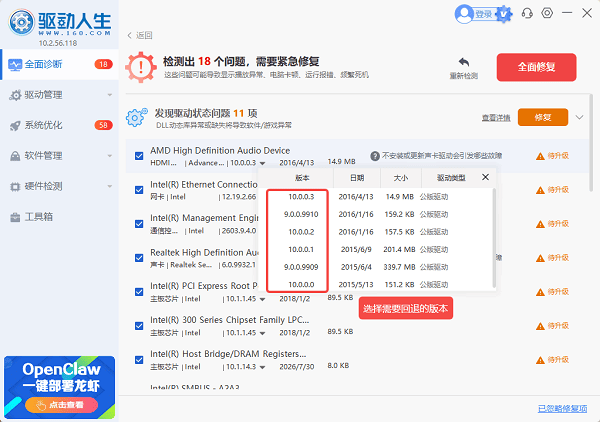Click warning icon for 300 Series Chipset LPC
The height and width of the screenshot is (422, 600).
click(x=540, y=326)
